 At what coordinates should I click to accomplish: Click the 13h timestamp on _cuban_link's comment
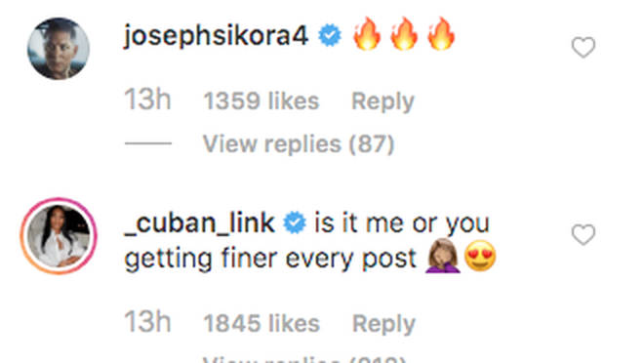[147, 322]
